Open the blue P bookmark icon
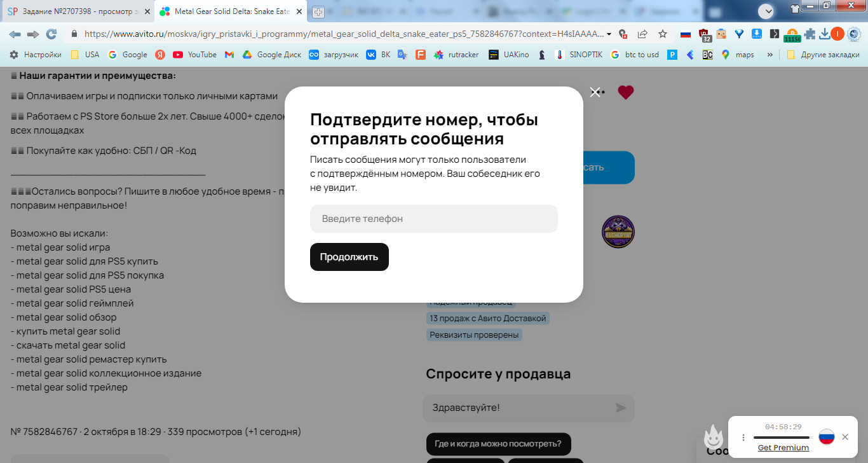Image resolution: width=868 pixels, height=463 pixels. click(672, 55)
